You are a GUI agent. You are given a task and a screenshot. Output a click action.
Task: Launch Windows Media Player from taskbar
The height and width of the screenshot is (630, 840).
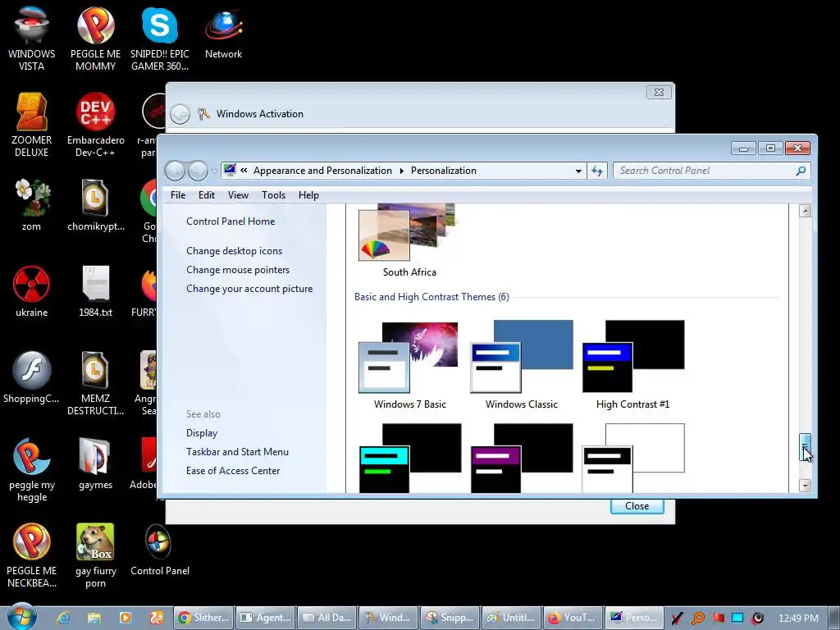tap(126, 618)
